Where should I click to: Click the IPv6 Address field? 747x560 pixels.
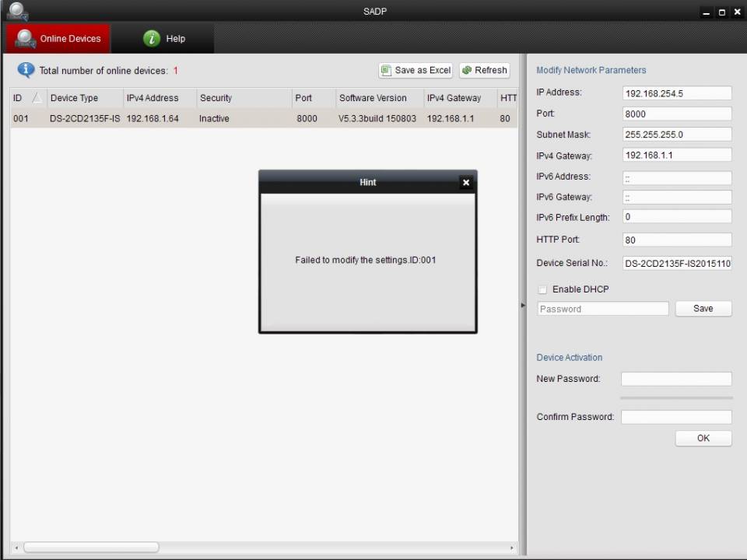(676, 178)
